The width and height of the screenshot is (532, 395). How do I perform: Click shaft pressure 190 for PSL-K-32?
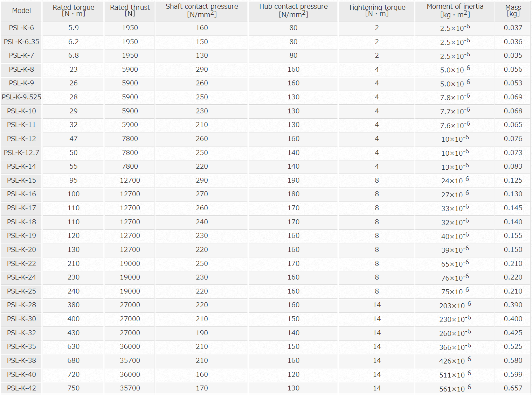(202, 333)
